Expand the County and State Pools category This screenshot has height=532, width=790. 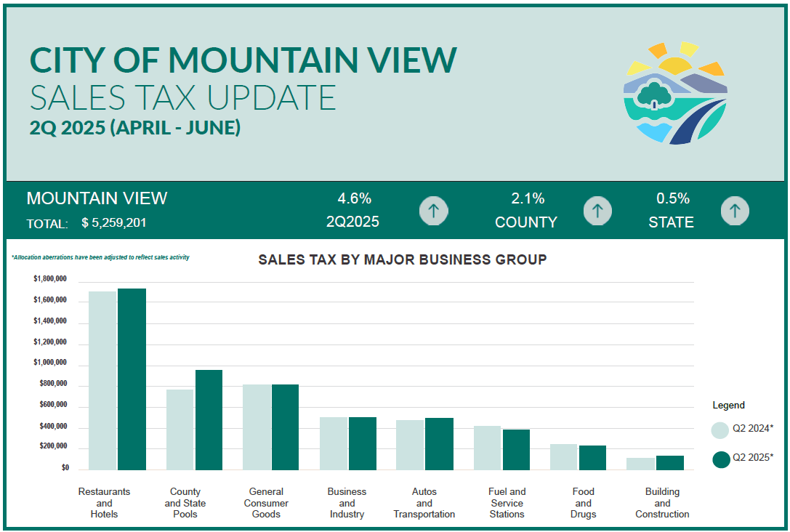point(185,502)
